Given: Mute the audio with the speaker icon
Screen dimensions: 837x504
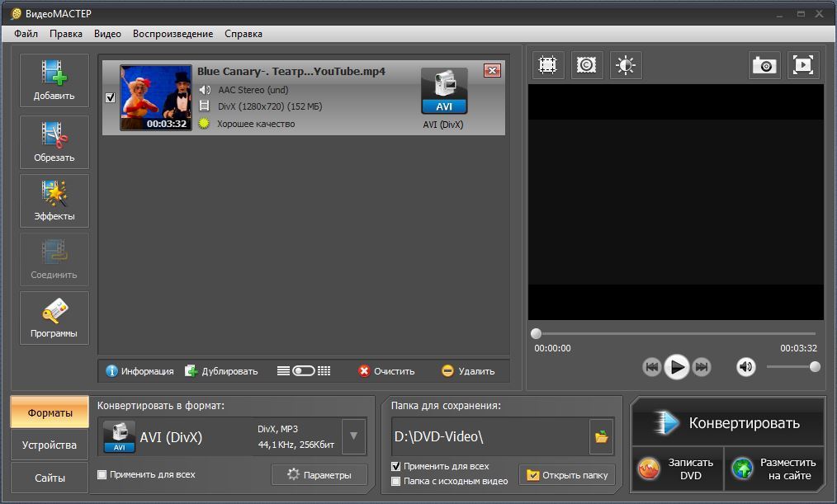Looking at the screenshot, I should pos(746,367).
